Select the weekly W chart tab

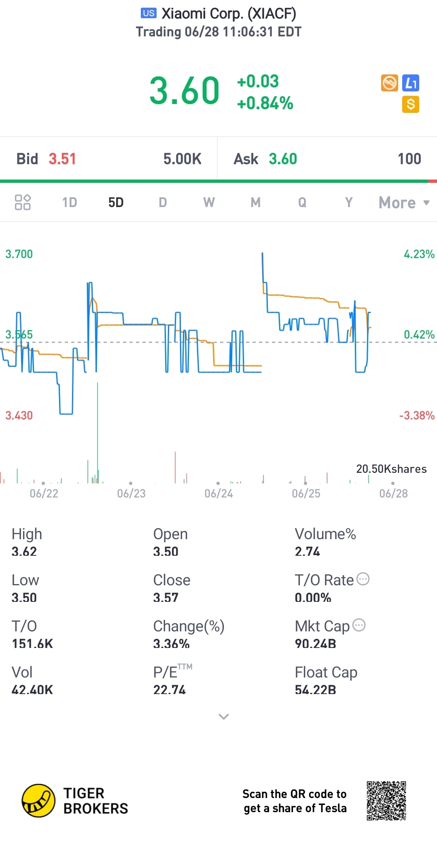pyautogui.click(x=209, y=202)
